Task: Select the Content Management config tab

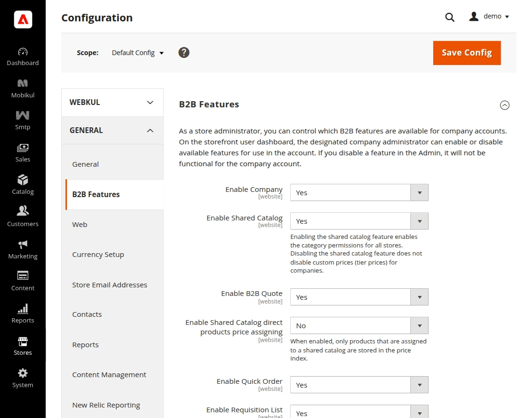Action: point(109,375)
